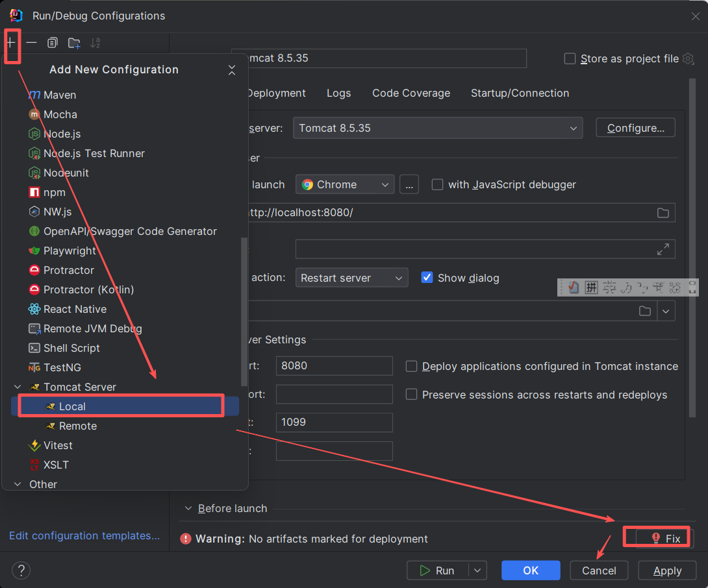
Task: Open the Chrome browser dropdown
Action: [x=344, y=184]
